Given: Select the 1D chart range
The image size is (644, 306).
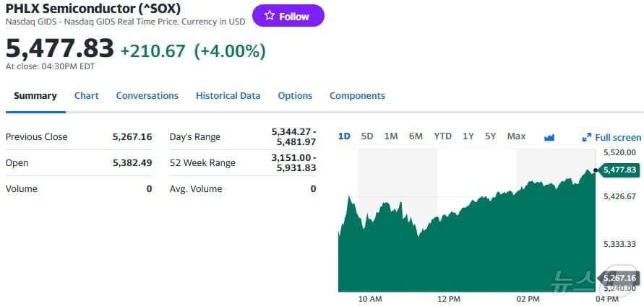Looking at the screenshot, I should (x=344, y=136).
